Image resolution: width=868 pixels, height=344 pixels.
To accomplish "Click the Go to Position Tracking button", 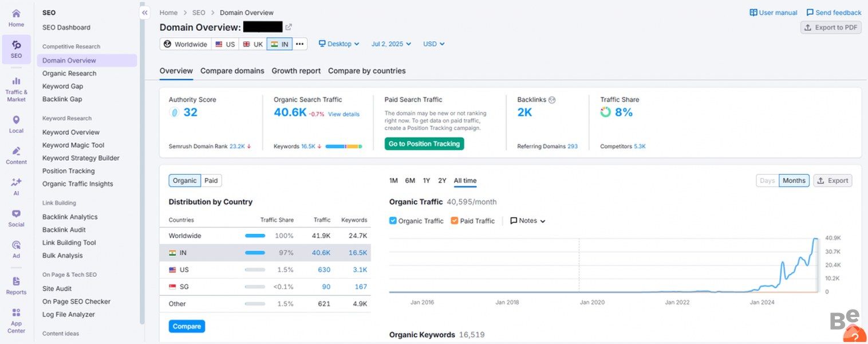I will 424,144.
